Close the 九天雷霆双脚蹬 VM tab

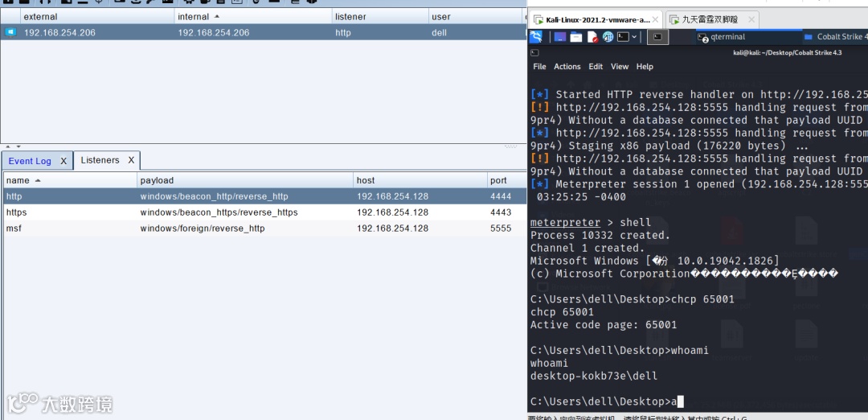pyautogui.click(x=751, y=20)
